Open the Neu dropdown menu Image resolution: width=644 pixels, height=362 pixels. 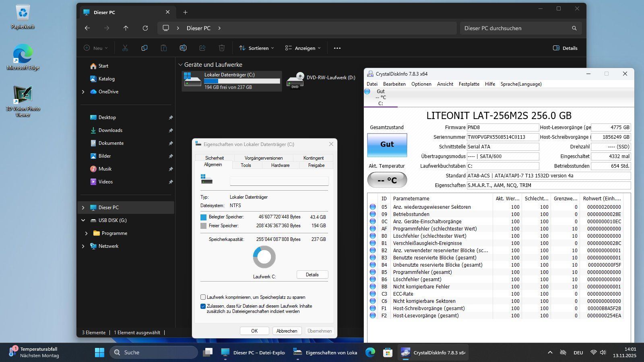pos(95,48)
